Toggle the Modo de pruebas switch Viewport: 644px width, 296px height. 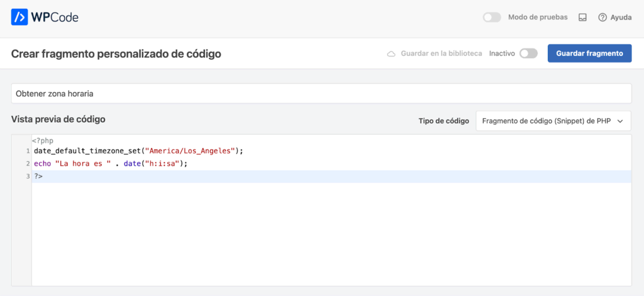(492, 18)
